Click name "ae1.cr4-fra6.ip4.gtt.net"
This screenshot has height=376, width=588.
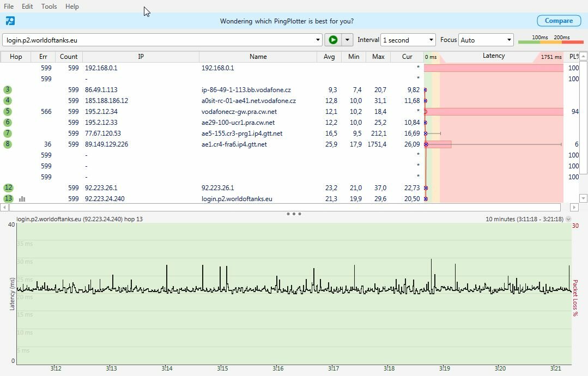click(234, 144)
